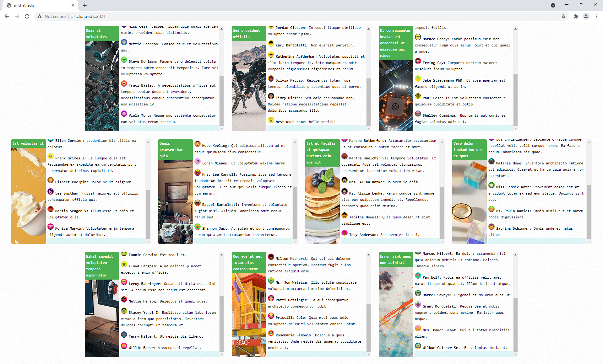Click Tabitha Howell's avatar icon

345,216
